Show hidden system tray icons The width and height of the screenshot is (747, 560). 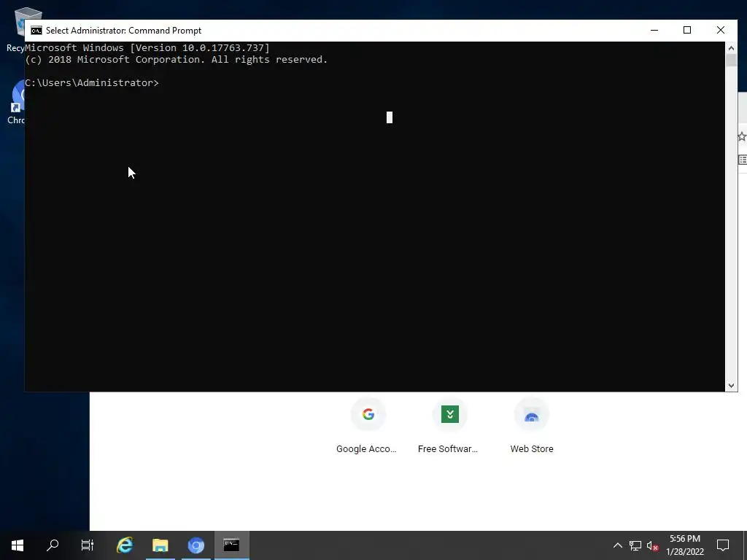(x=617, y=545)
